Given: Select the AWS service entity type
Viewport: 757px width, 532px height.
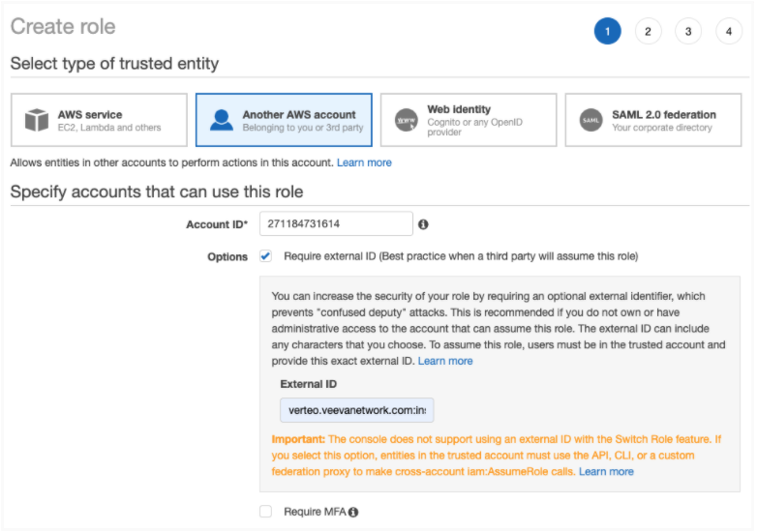Looking at the screenshot, I should pyautogui.click(x=99, y=120).
